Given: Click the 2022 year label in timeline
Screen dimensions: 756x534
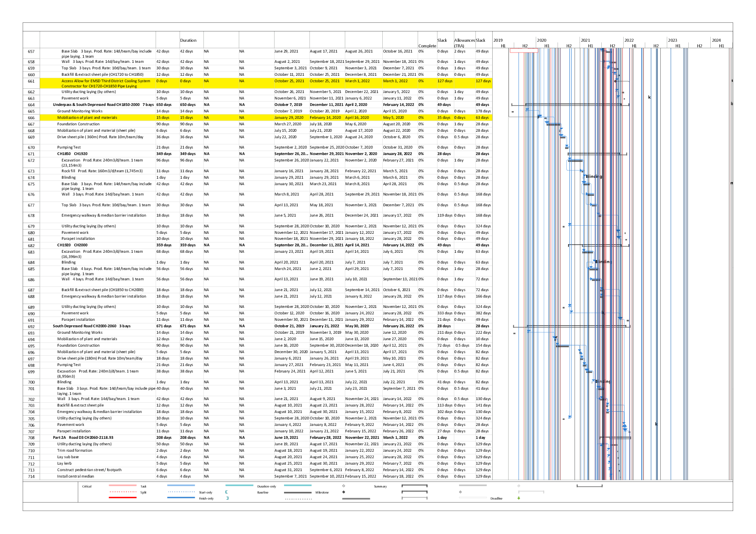Looking at the screenshot, I should click(629, 40).
